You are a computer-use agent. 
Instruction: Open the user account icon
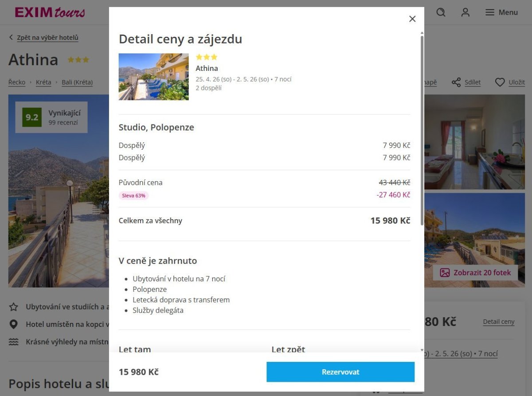pos(465,12)
